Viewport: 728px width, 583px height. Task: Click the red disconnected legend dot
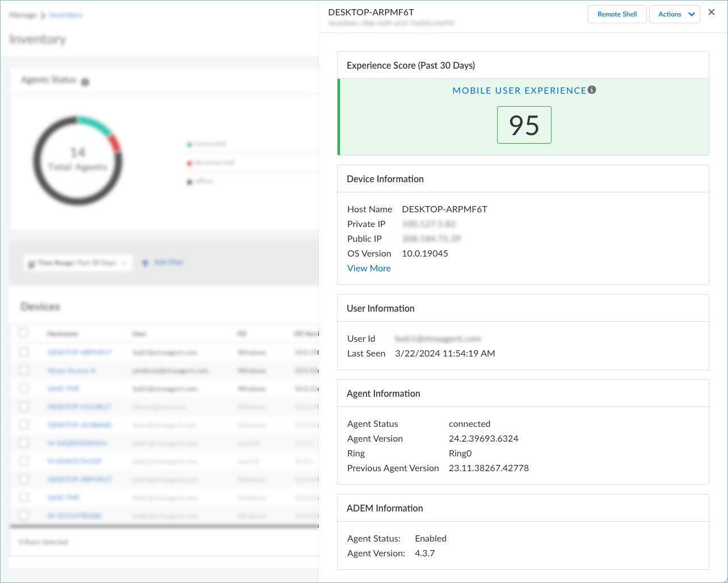(190, 163)
